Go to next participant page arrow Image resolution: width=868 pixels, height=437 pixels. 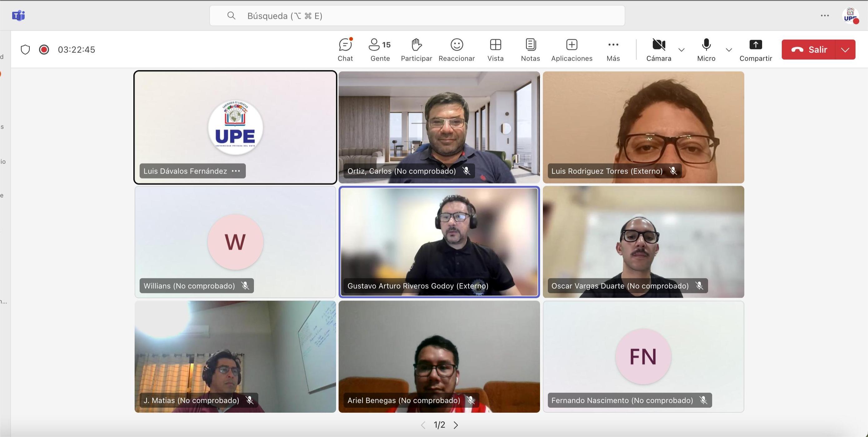(x=456, y=425)
